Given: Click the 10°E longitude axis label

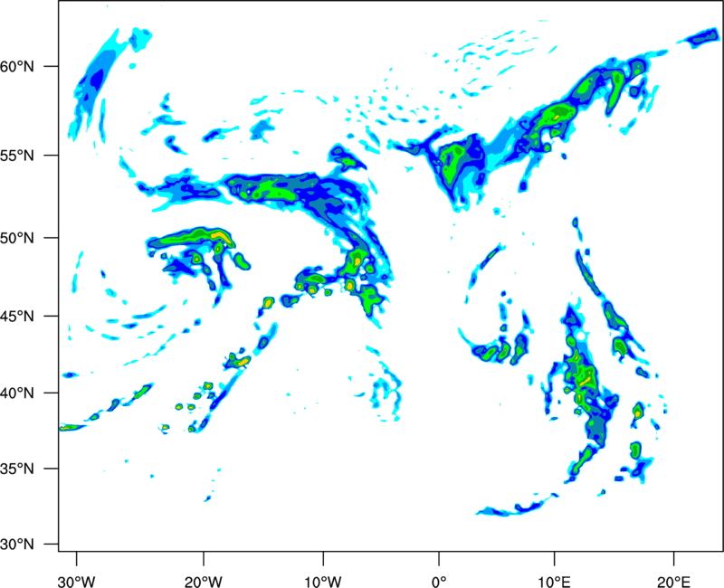Looking at the screenshot, I should tap(554, 582).
